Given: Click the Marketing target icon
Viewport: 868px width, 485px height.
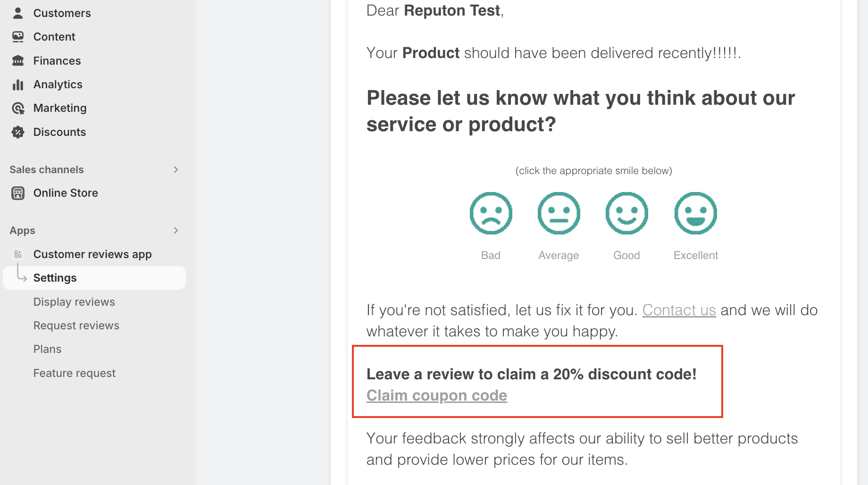Looking at the screenshot, I should tap(18, 109).
